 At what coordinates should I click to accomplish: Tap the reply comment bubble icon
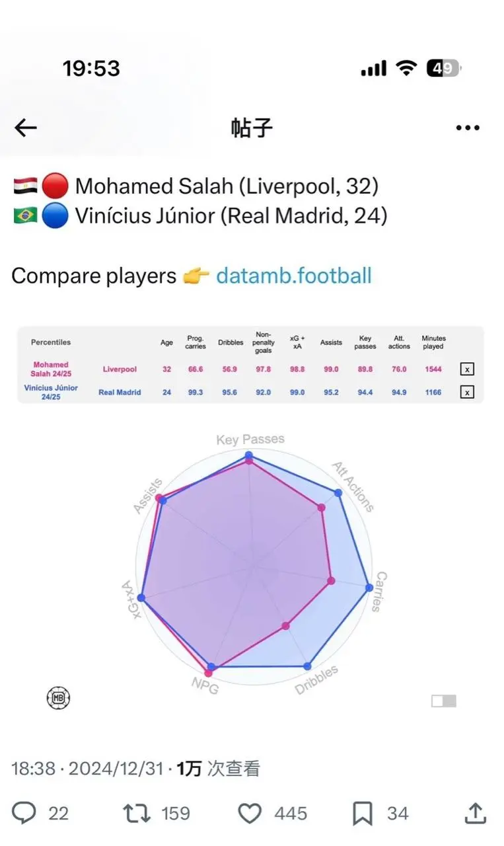[x=24, y=813]
